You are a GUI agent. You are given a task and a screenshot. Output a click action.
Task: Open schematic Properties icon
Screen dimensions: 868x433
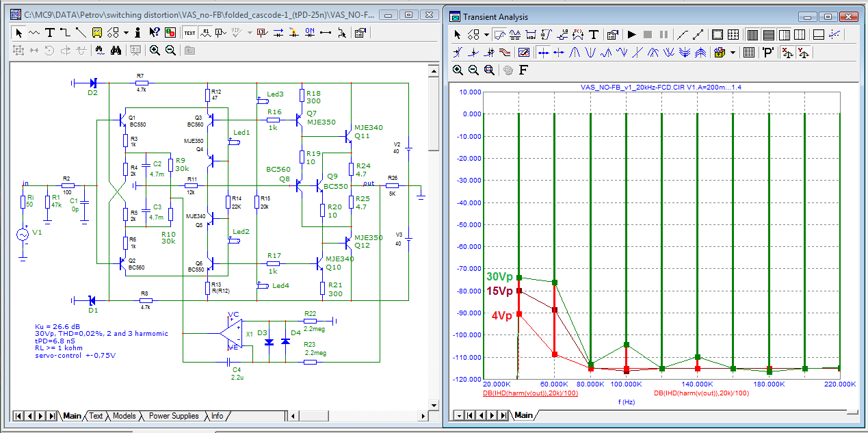click(x=360, y=32)
